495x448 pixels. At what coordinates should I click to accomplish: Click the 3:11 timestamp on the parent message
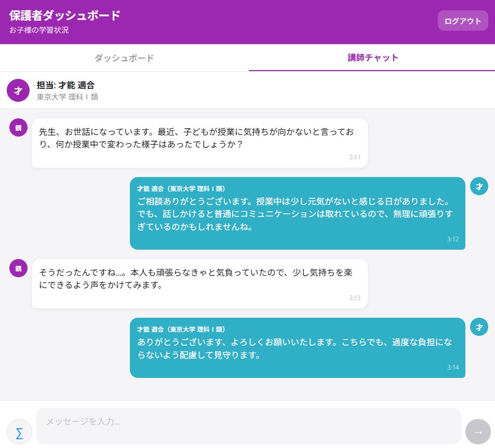click(x=356, y=157)
